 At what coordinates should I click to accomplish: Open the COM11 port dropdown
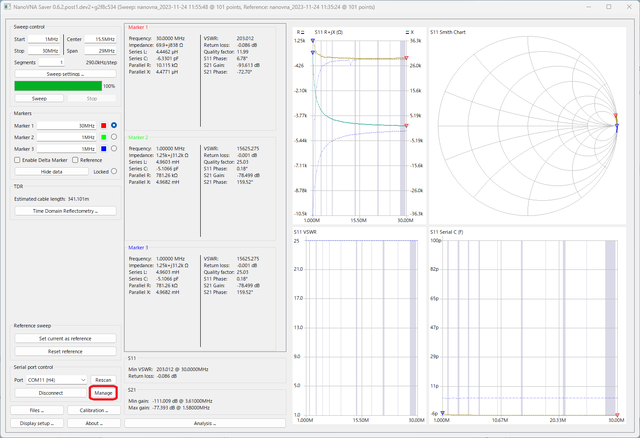point(56,380)
